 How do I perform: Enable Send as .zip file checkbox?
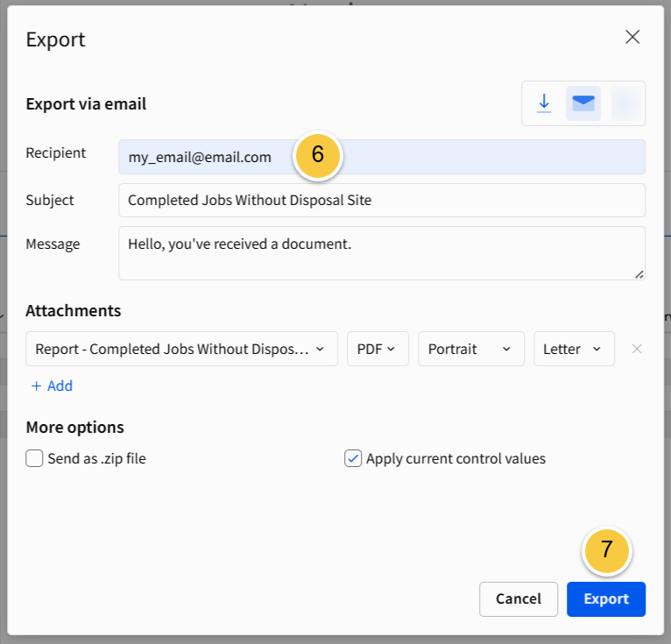34,458
